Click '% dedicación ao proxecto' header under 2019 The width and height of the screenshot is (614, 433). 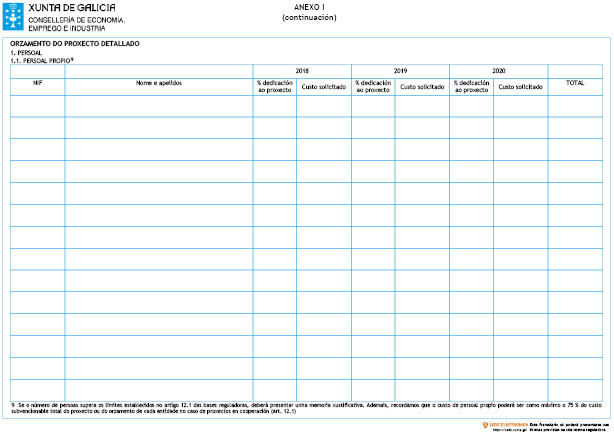click(x=373, y=87)
